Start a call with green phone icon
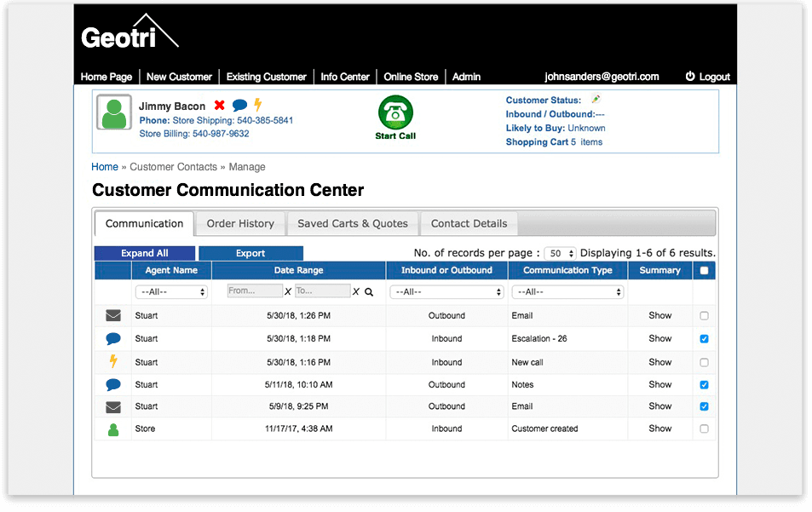812x512 pixels. point(395,112)
